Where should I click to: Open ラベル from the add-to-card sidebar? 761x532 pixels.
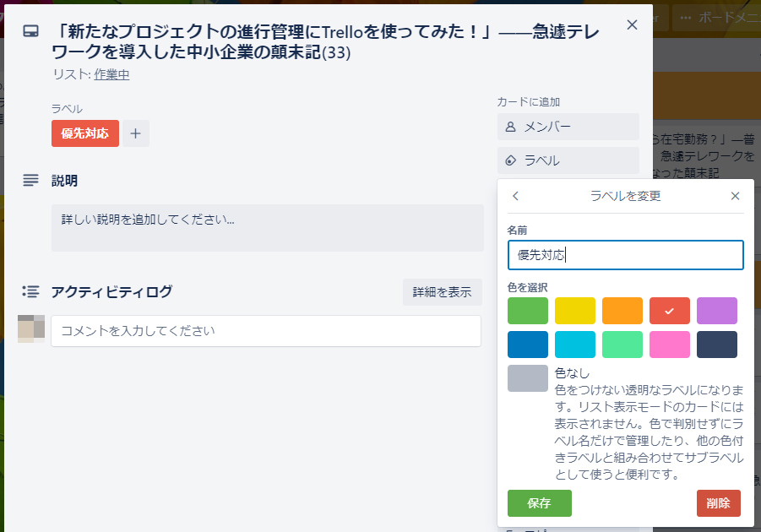[568, 160]
